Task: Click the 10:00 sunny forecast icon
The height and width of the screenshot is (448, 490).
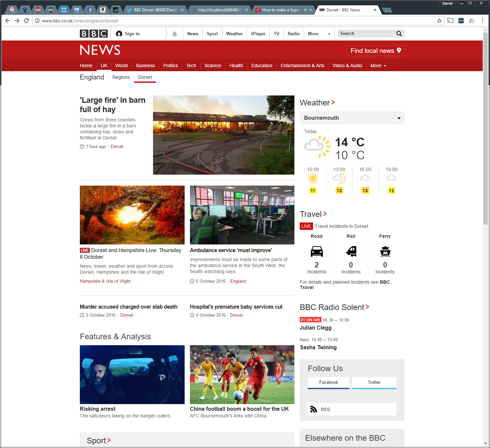Action: (x=313, y=179)
